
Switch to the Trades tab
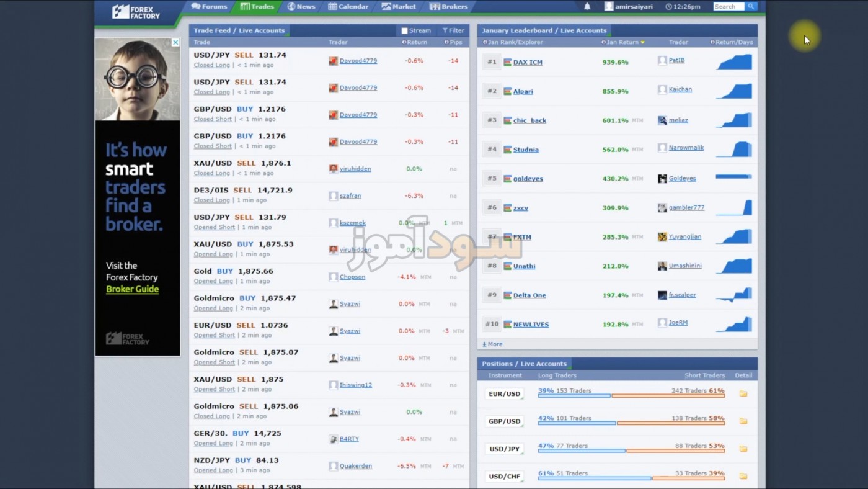coord(257,7)
